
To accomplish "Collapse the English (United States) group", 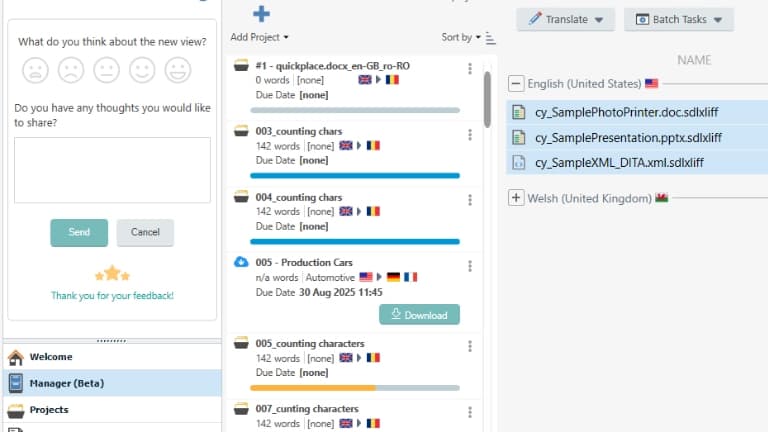I will (x=516, y=84).
